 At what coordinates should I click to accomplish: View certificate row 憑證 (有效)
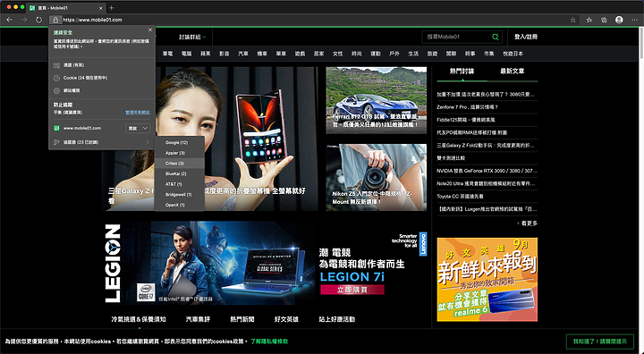coord(102,65)
